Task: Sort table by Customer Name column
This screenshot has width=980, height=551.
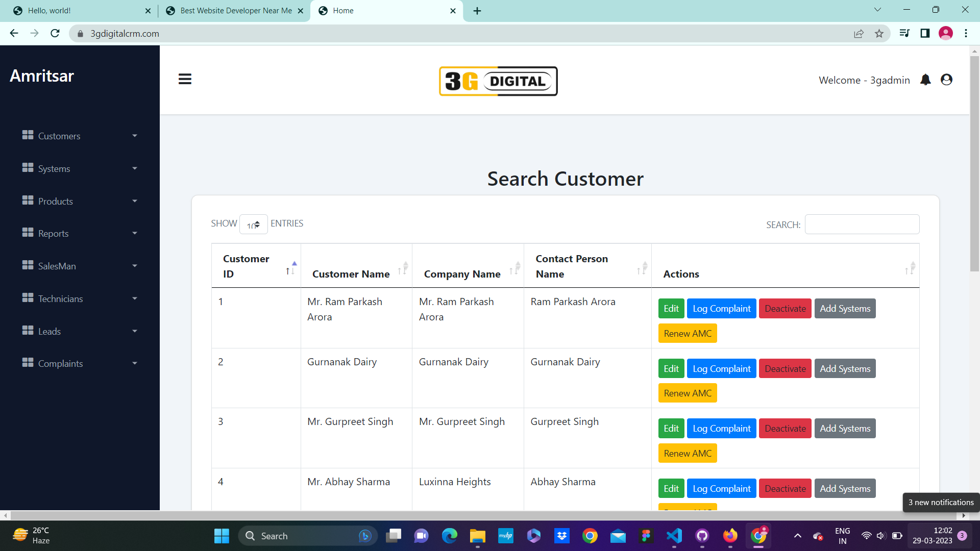Action: pos(356,266)
